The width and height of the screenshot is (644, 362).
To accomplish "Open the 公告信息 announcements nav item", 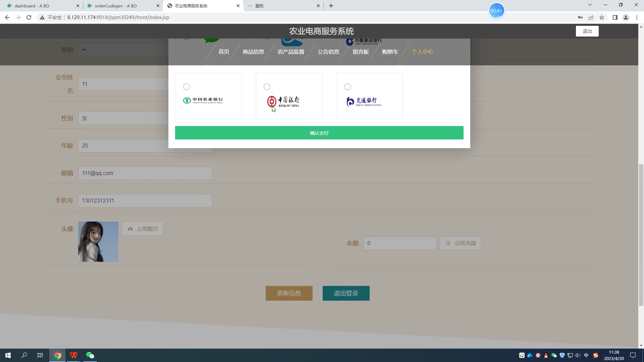I will tap(328, 52).
